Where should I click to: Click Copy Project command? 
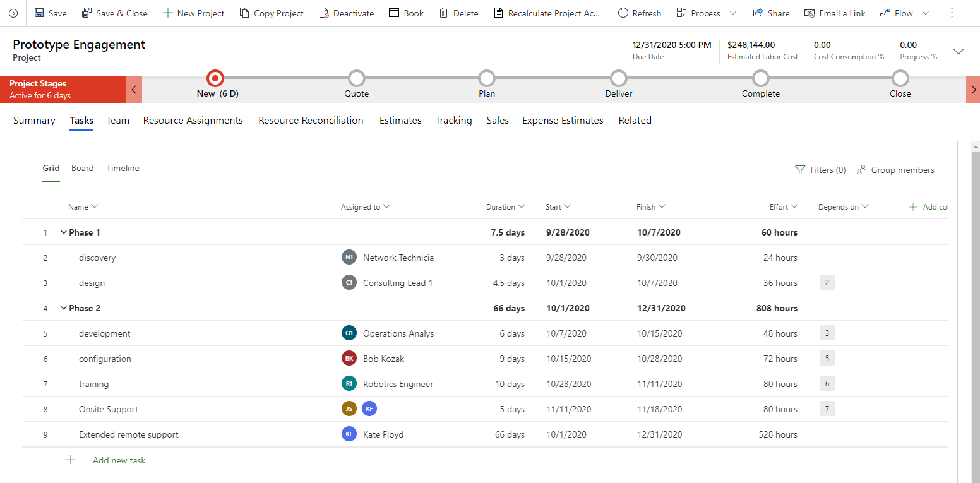coord(272,13)
